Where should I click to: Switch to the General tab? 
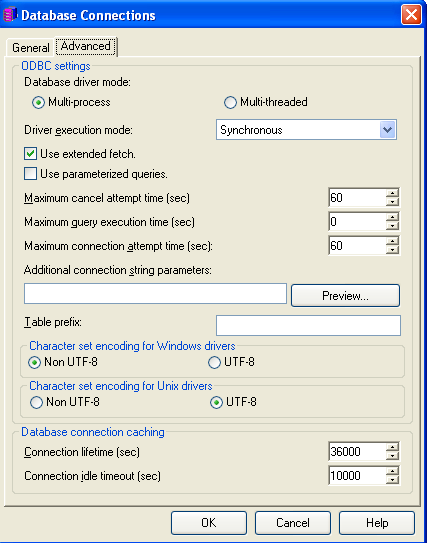(30, 47)
